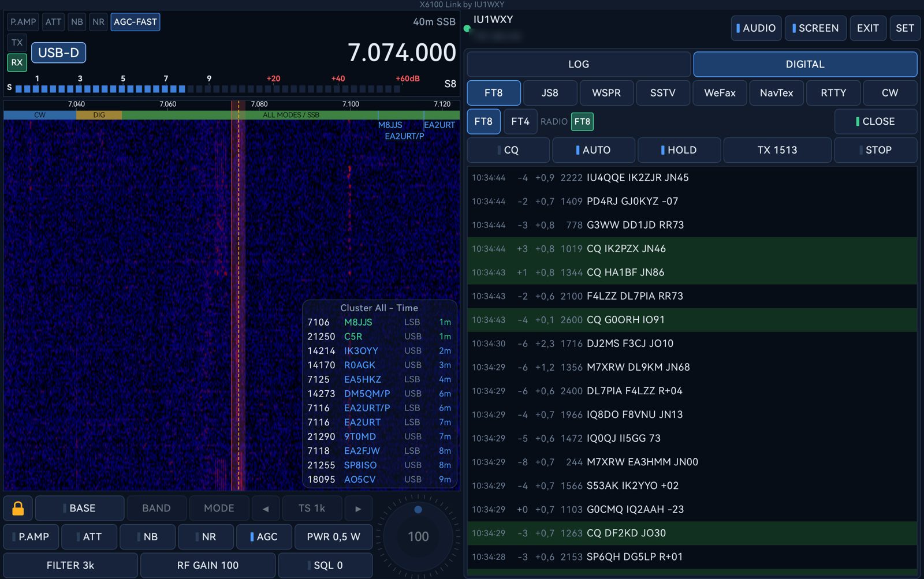Open the FILTER 3k selector
This screenshot has height=579, width=924.
pos(70,566)
